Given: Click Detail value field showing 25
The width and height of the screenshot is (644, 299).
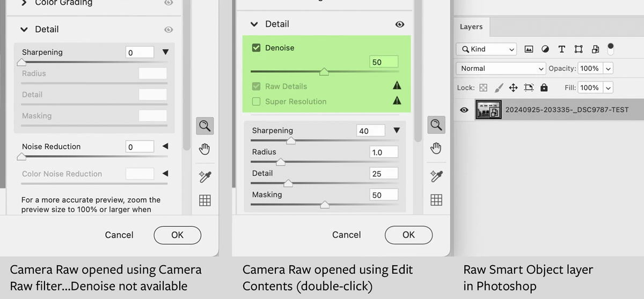Looking at the screenshot, I should (x=384, y=173).
